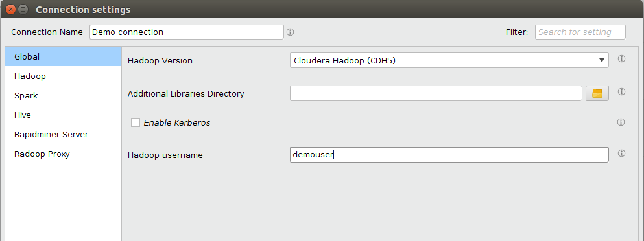Click the Additional Libraries Directory info icon

click(x=621, y=91)
